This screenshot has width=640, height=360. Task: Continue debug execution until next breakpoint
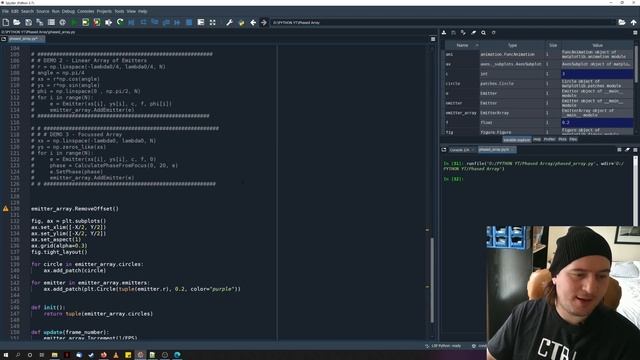[178, 22]
